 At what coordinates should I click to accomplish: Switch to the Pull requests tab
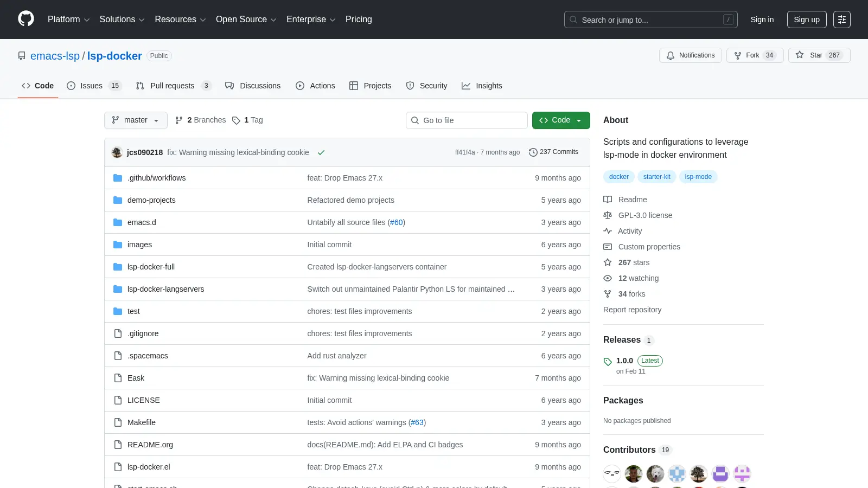174,86
